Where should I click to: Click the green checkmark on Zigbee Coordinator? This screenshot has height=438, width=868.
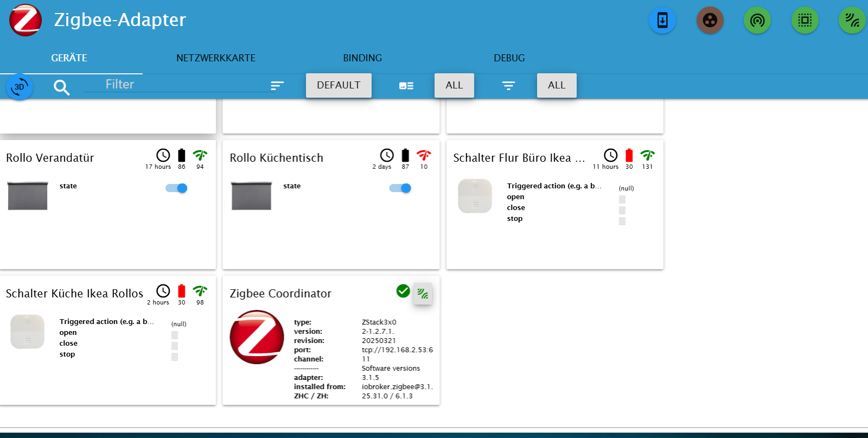403,291
